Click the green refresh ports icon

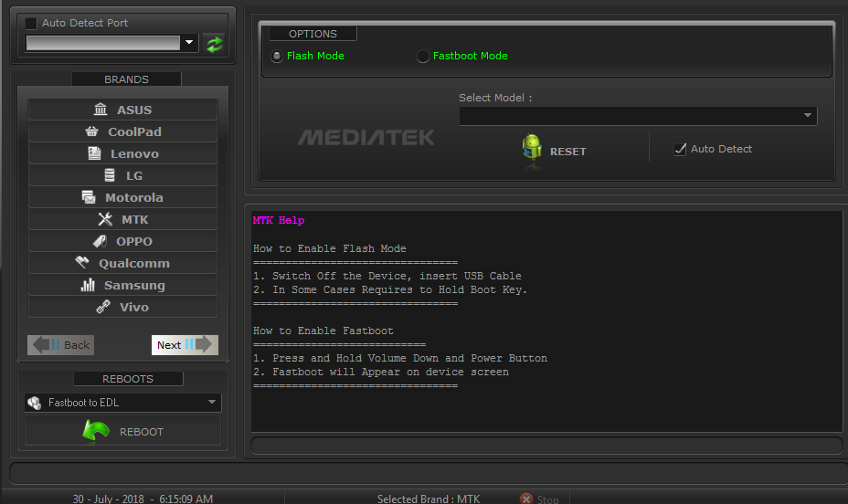coord(215,44)
